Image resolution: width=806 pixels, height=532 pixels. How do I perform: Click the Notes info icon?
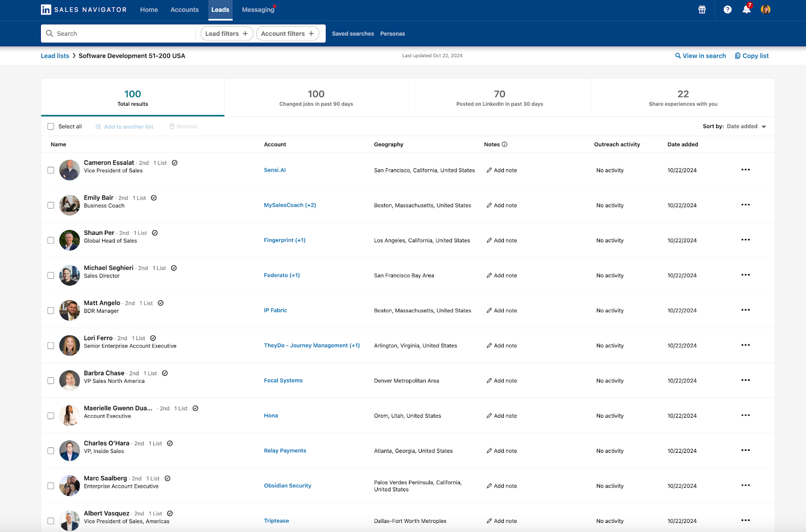505,145
